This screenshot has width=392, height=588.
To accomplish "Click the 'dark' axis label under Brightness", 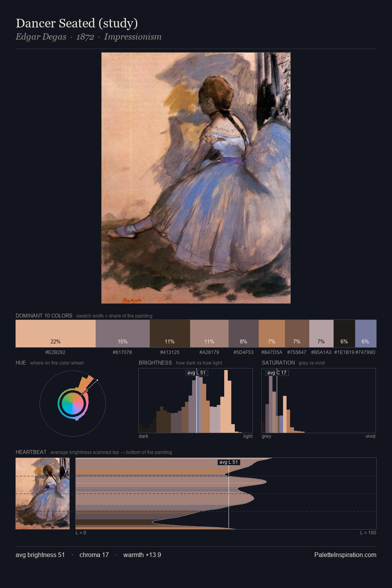I will [143, 436].
